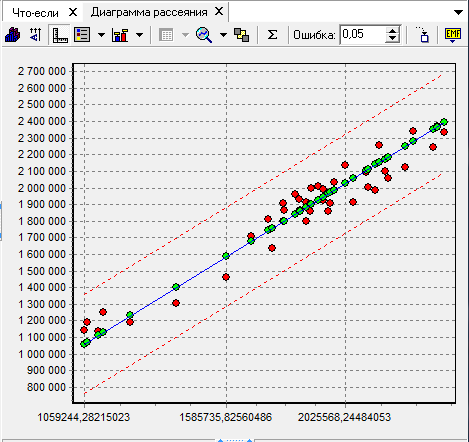This screenshot has width=469, height=442.
Task: Click the disabled table grid icon
Action: click(x=166, y=35)
